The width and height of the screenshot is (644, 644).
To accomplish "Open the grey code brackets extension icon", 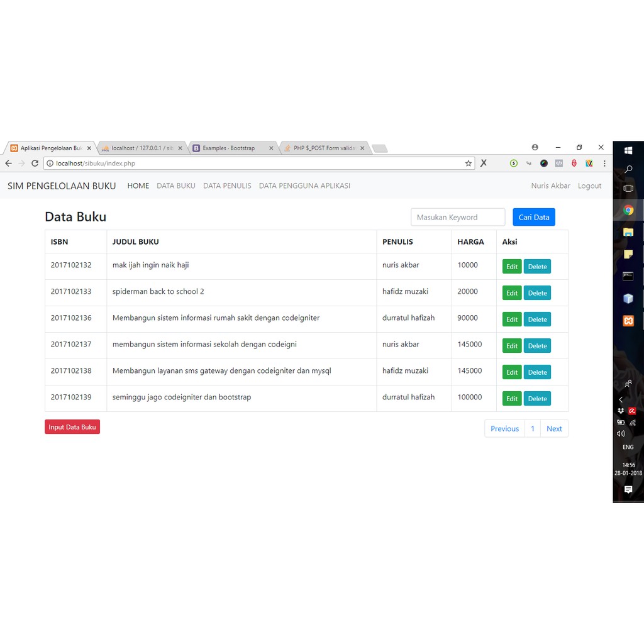I will point(559,164).
